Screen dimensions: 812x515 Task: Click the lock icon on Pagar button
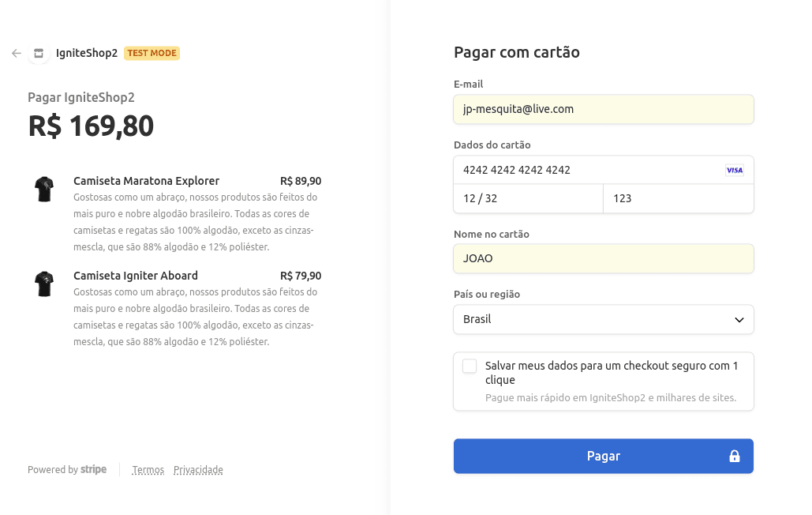[735, 456]
